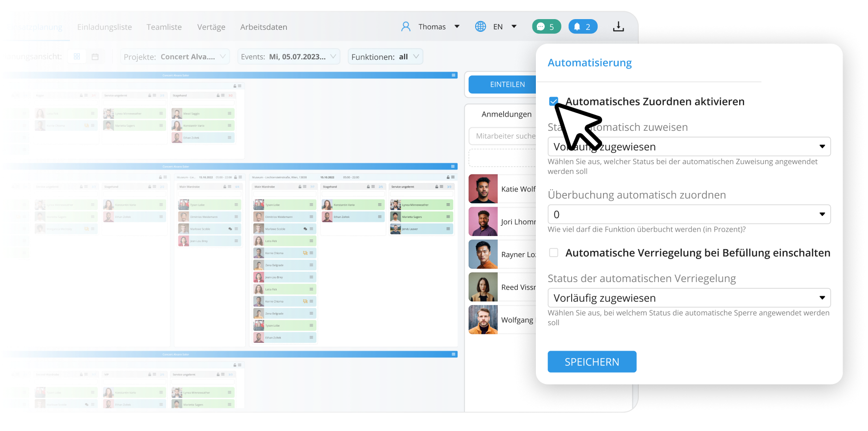The height and width of the screenshot is (431, 868).
Task: Click the download icon in the header
Action: [x=618, y=26]
